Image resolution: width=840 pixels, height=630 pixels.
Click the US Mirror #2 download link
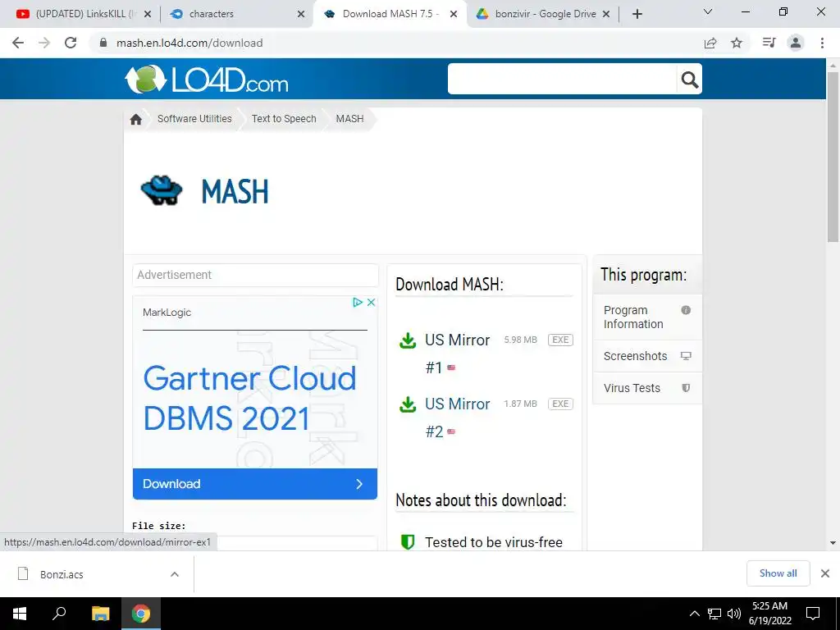457,418
